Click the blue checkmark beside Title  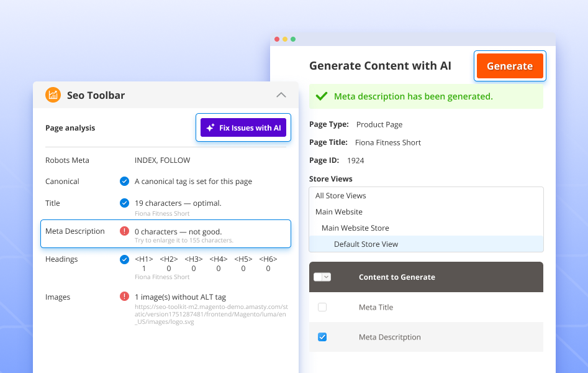pyautogui.click(x=124, y=203)
